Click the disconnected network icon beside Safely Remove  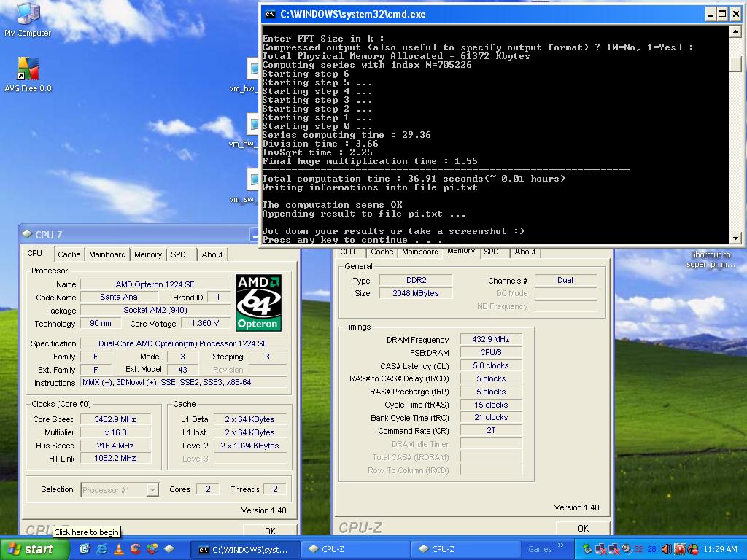pos(601,549)
